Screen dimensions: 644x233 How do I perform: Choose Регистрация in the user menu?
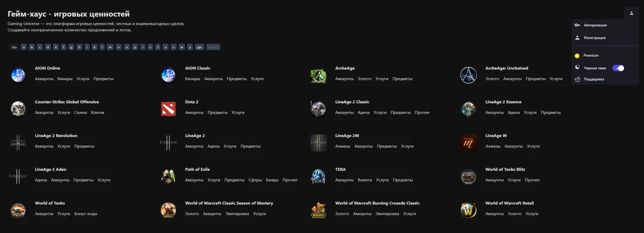[x=595, y=38]
